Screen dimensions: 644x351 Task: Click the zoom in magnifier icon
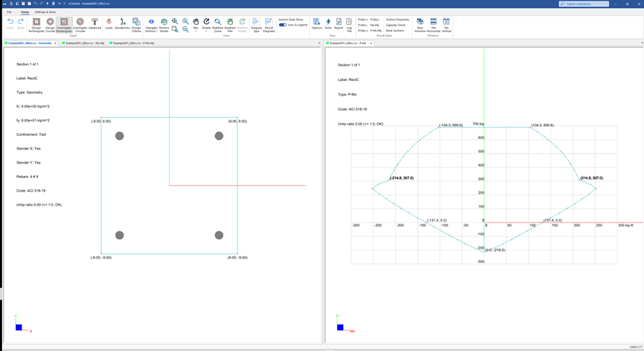185,21
